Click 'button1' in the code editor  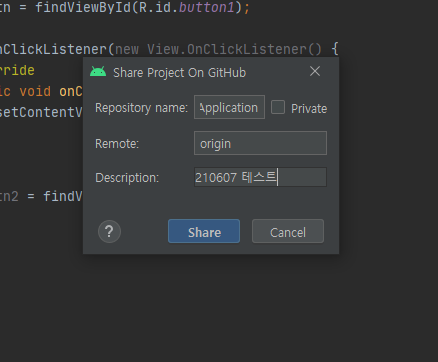point(207,7)
